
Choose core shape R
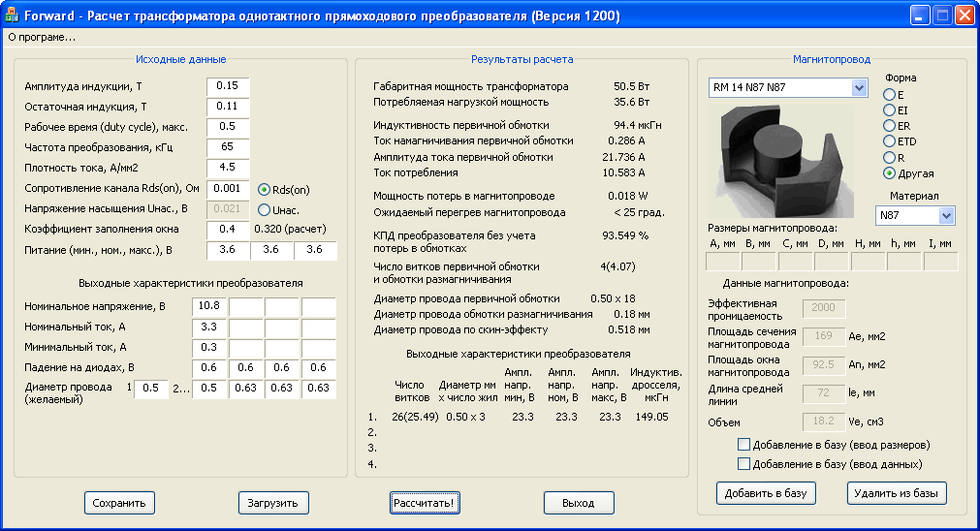click(889, 157)
